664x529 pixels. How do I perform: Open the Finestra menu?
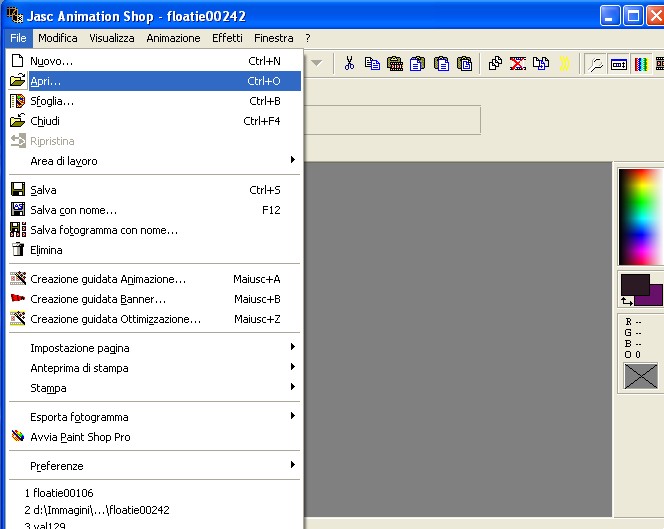pyautogui.click(x=274, y=38)
